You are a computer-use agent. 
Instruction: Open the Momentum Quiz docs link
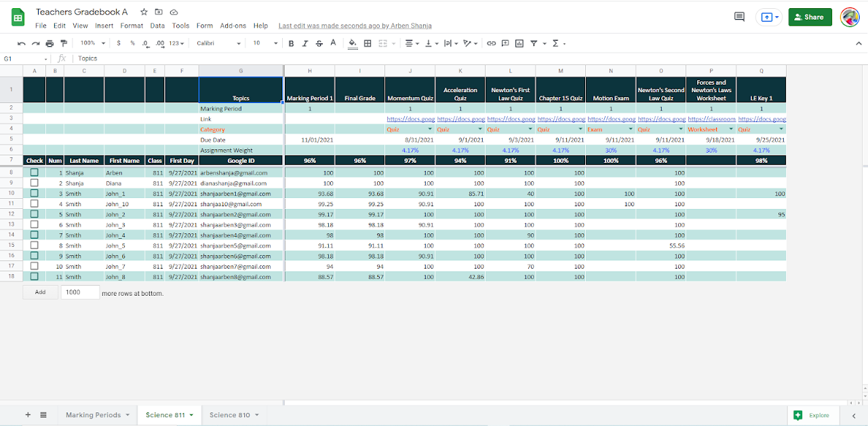[x=410, y=119]
